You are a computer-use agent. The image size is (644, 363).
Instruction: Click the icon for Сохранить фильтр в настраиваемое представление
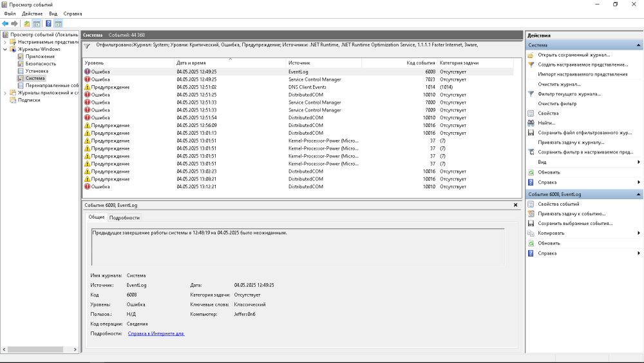pos(531,152)
